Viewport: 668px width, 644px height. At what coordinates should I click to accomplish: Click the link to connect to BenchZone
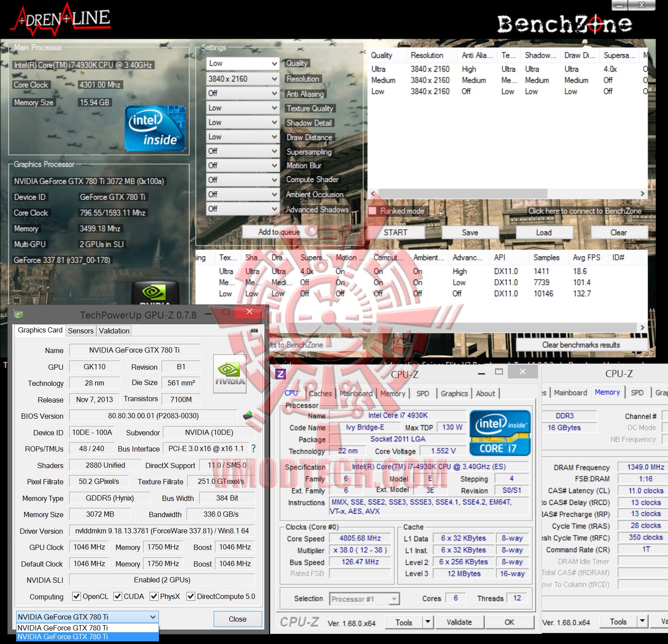(585, 211)
